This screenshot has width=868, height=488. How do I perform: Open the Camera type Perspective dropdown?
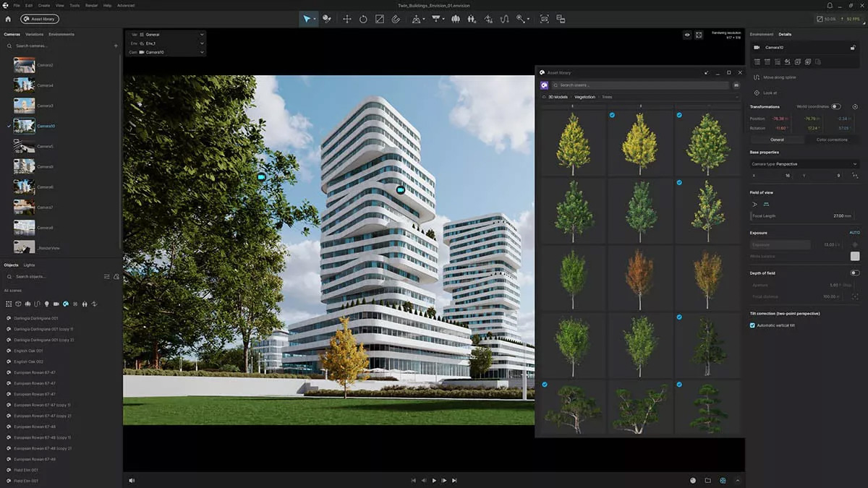click(x=804, y=164)
